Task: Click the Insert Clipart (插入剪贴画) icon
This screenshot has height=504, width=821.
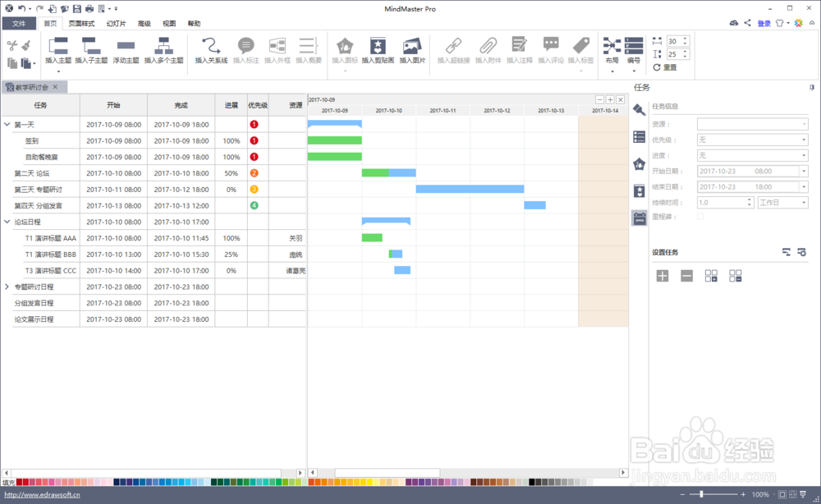Action: point(378,47)
